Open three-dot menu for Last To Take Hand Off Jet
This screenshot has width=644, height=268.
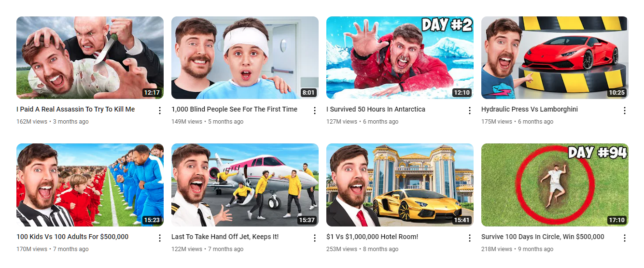(315, 238)
